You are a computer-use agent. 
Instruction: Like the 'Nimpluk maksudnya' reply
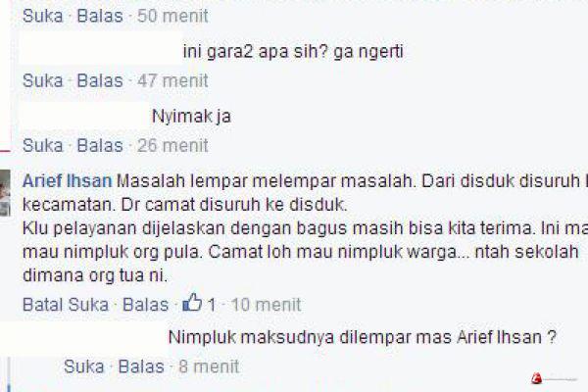pos(83,367)
